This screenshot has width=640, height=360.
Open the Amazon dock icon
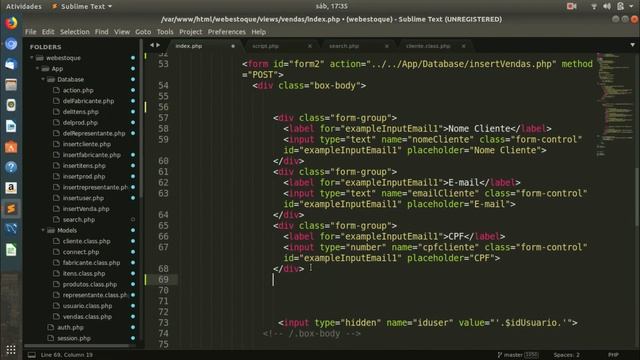point(11,188)
